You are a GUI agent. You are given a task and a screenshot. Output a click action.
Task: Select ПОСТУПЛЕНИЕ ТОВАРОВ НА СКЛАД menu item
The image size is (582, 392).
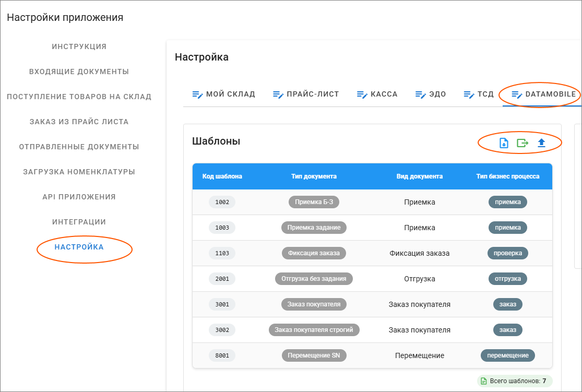[79, 97]
